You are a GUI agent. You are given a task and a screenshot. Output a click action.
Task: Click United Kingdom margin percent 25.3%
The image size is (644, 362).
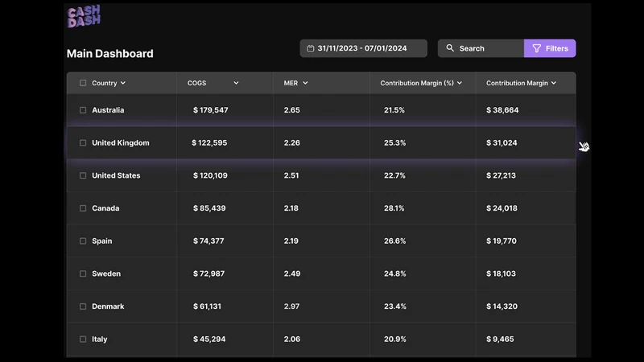tap(395, 143)
